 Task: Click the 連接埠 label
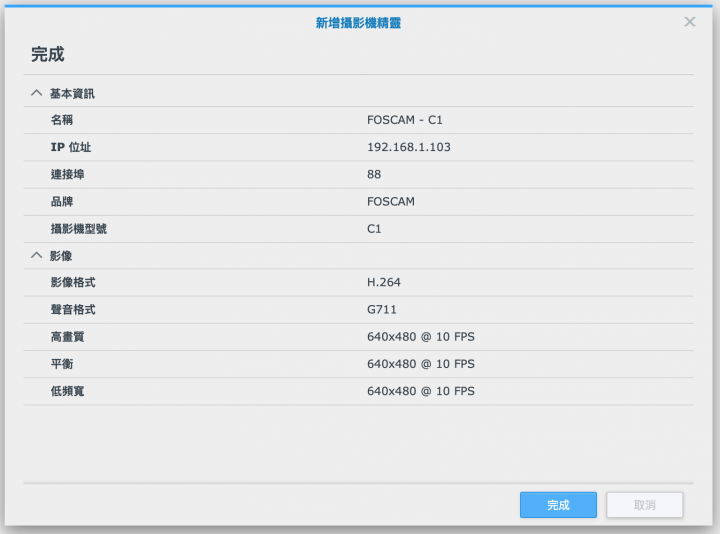(68, 174)
